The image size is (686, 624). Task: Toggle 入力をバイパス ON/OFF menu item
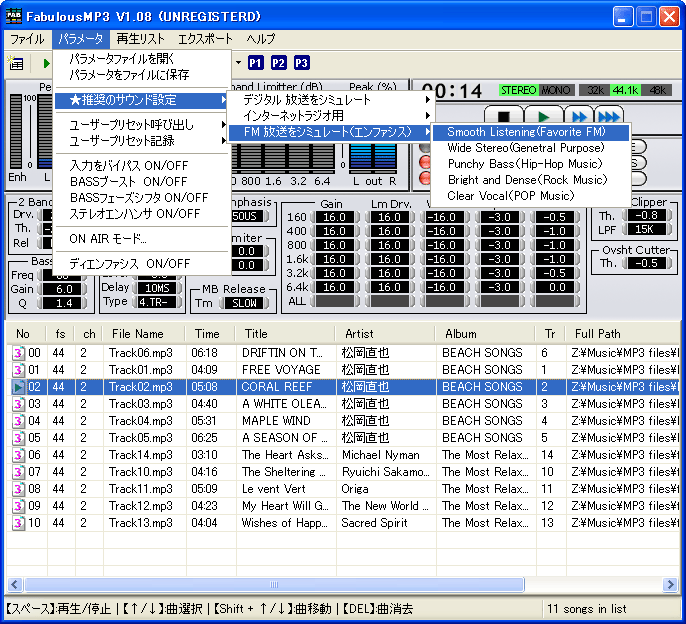[x=142, y=165]
